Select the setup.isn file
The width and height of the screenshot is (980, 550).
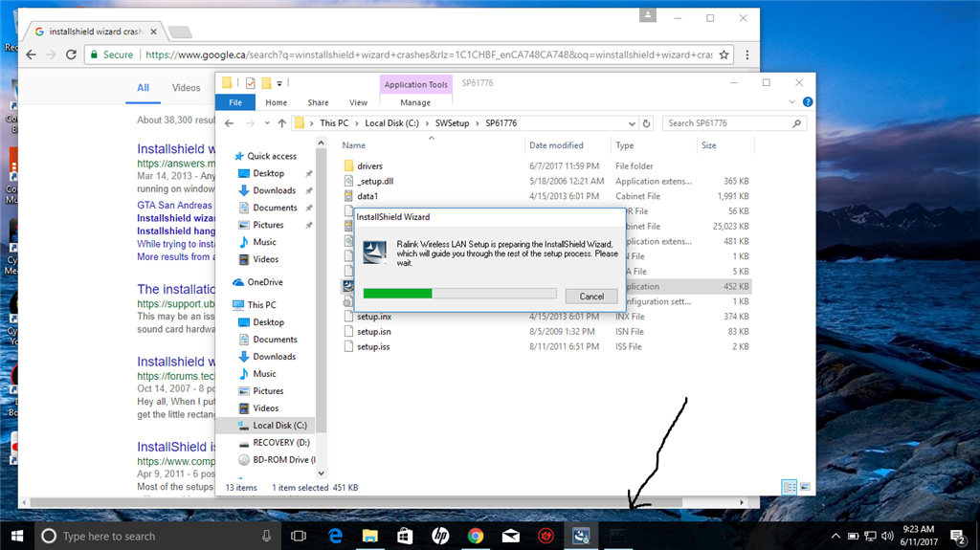point(374,332)
